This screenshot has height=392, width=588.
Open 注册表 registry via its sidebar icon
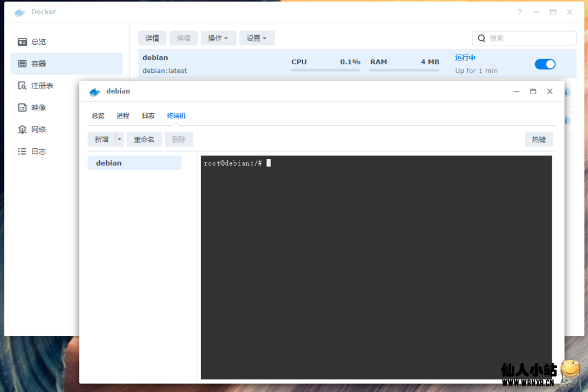tap(22, 86)
